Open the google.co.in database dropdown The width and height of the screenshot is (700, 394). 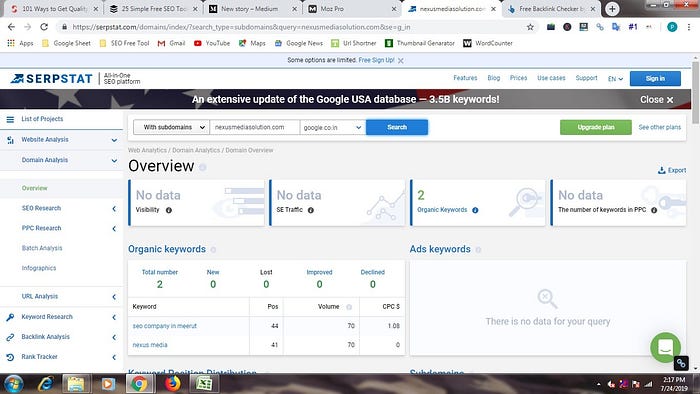click(x=333, y=127)
